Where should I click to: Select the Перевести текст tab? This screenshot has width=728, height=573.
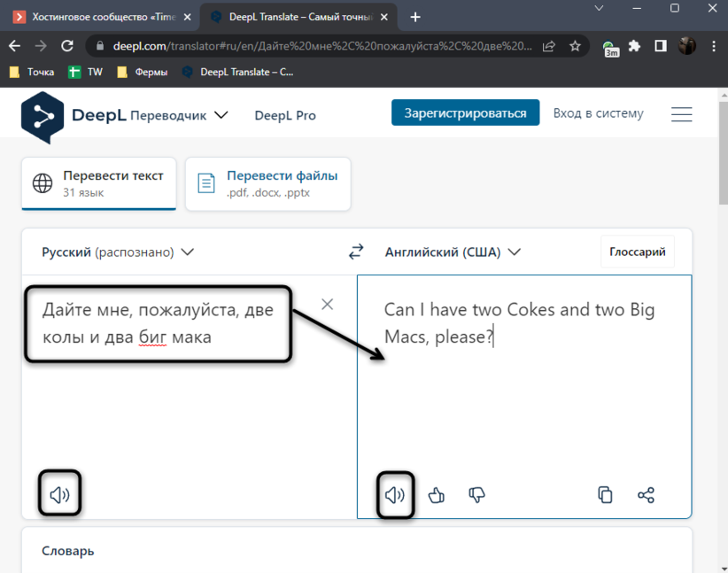coord(99,184)
